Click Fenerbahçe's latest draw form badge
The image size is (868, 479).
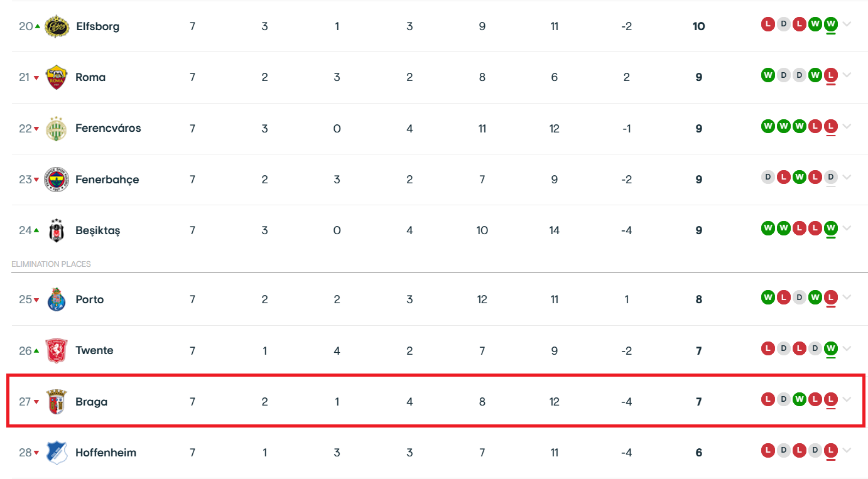click(830, 177)
